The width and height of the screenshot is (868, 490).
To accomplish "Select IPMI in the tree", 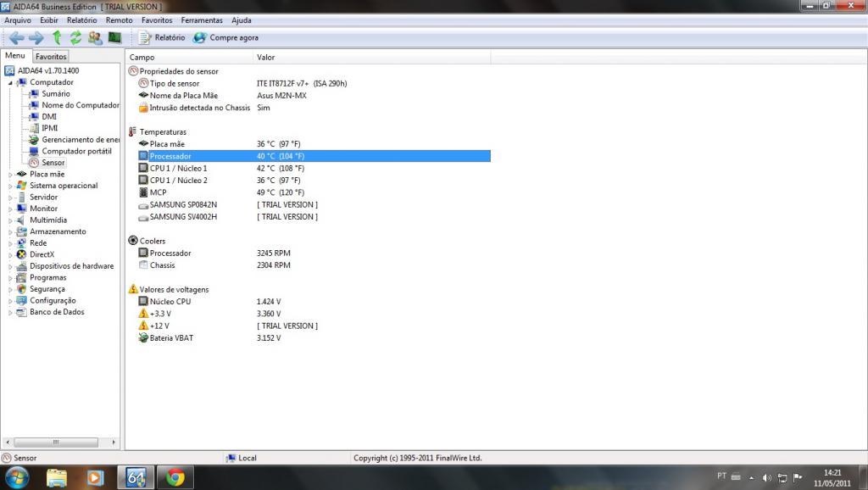I will tap(50, 128).
